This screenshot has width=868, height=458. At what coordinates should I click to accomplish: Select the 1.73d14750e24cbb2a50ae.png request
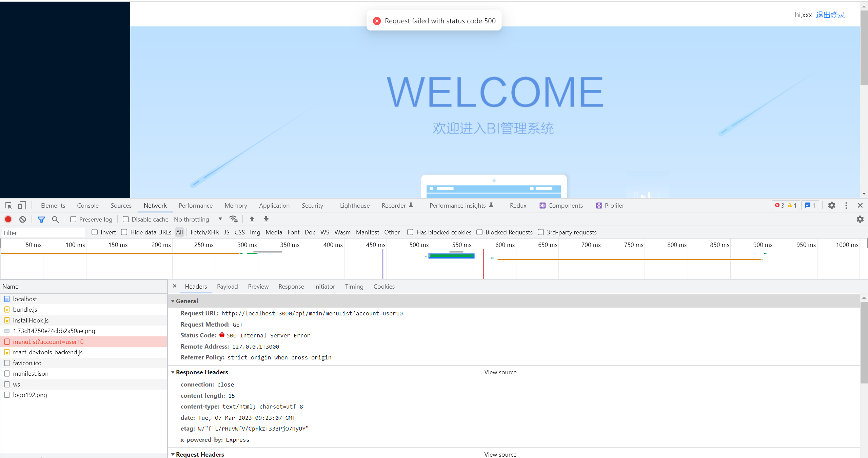point(84,331)
